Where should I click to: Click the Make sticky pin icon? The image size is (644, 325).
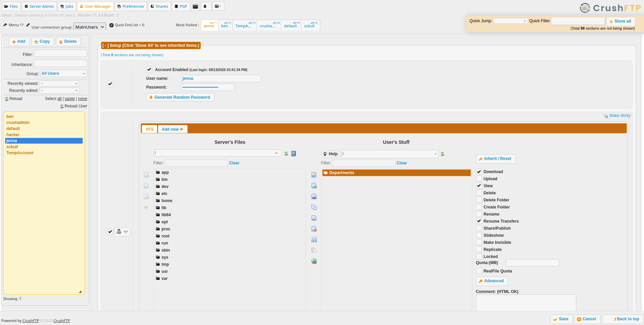(x=605, y=116)
